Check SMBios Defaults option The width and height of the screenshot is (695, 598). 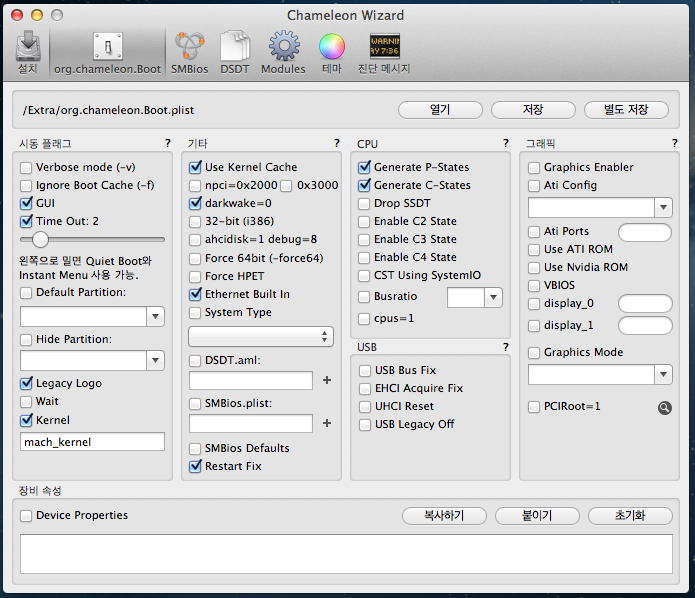pyautogui.click(x=195, y=449)
